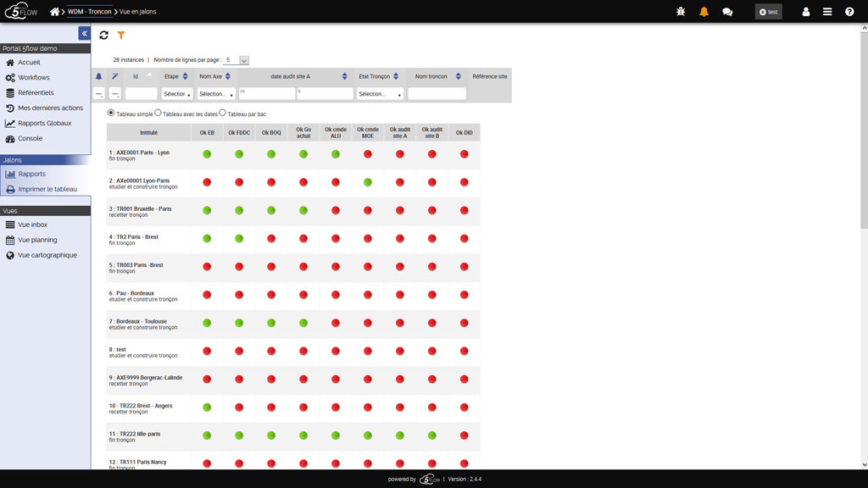This screenshot has width=868, height=488.
Task: Click the WDM - Troncon breadcrumb link
Action: click(89, 12)
